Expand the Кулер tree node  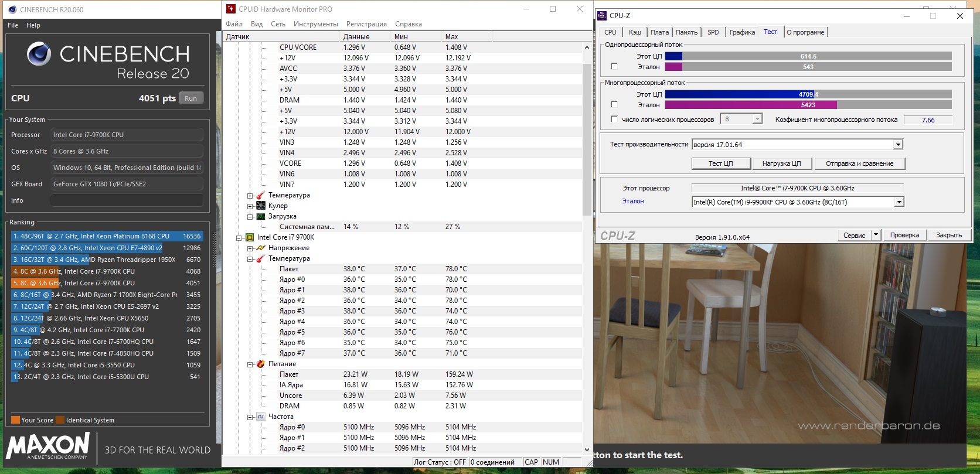250,206
